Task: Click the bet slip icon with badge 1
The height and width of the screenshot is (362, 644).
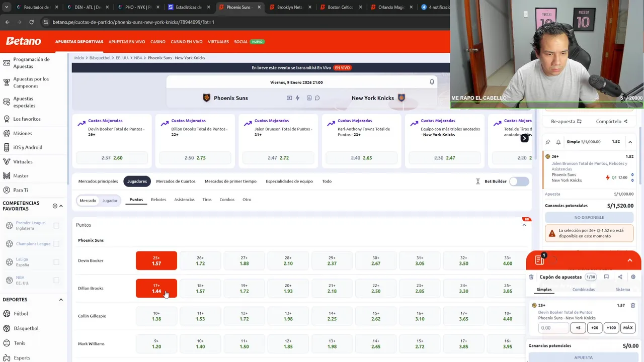Action: [540, 259]
